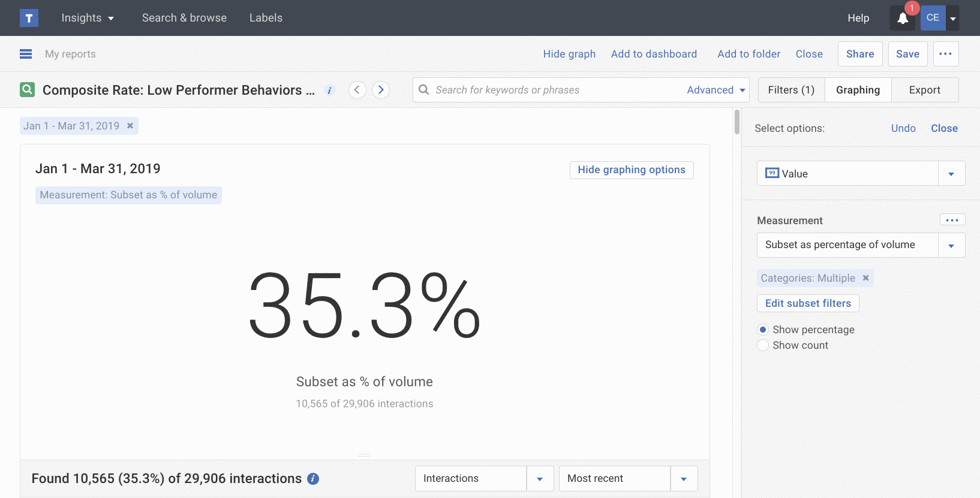Click Edit subset filters button

[x=808, y=303]
